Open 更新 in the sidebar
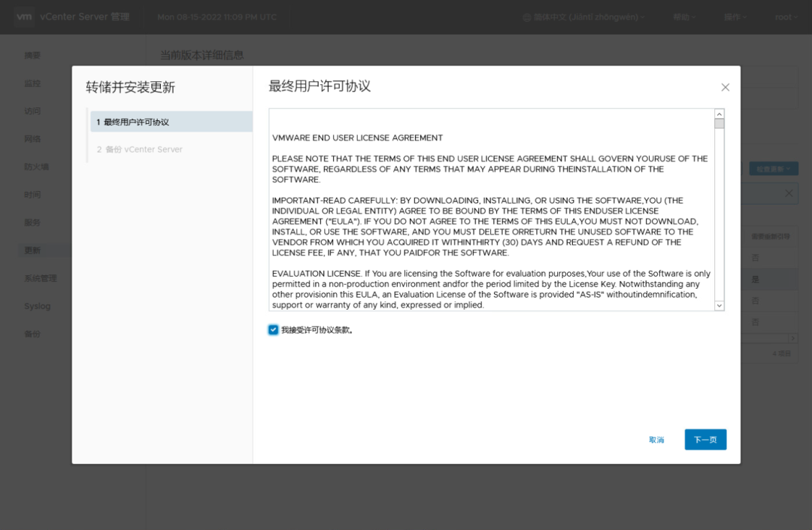The height and width of the screenshot is (530, 812). pos(32,250)
